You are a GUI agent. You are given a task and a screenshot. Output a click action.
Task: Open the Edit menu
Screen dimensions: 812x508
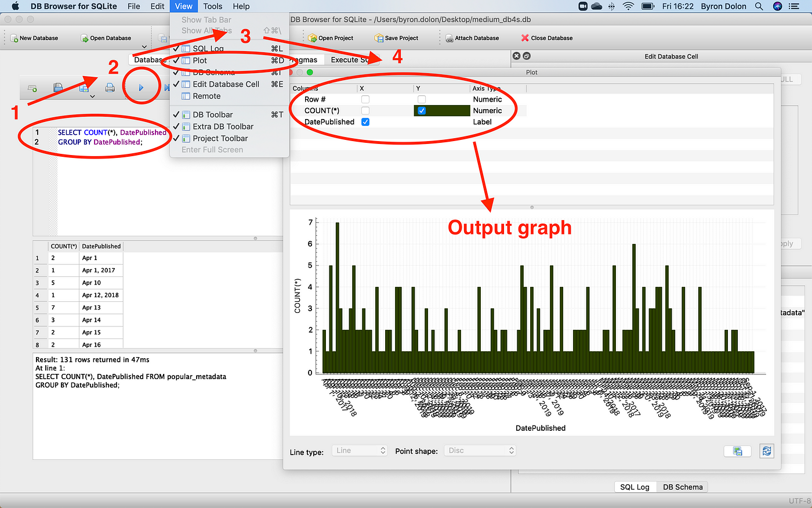158,6
